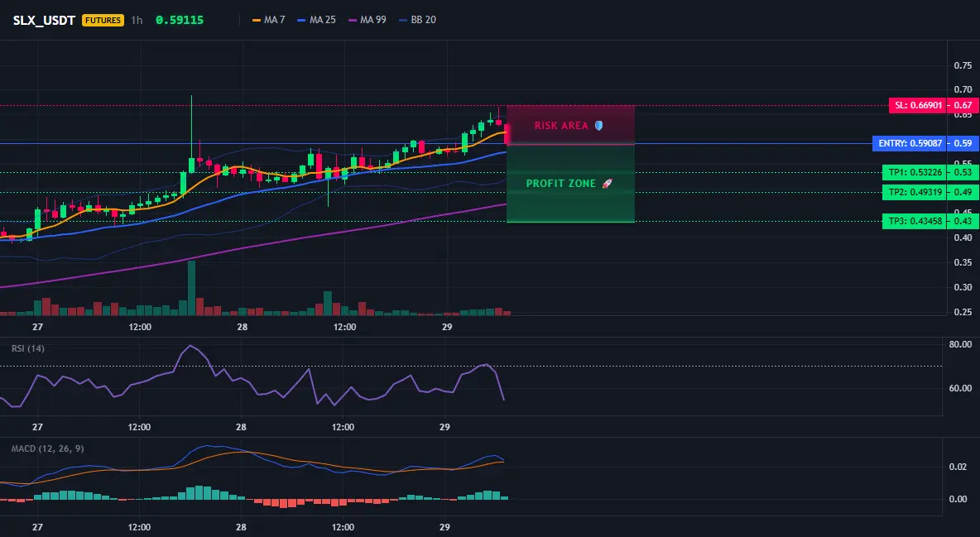
Task: Click the 28 date label under RSI panel
Action: (x=241, y=428)
